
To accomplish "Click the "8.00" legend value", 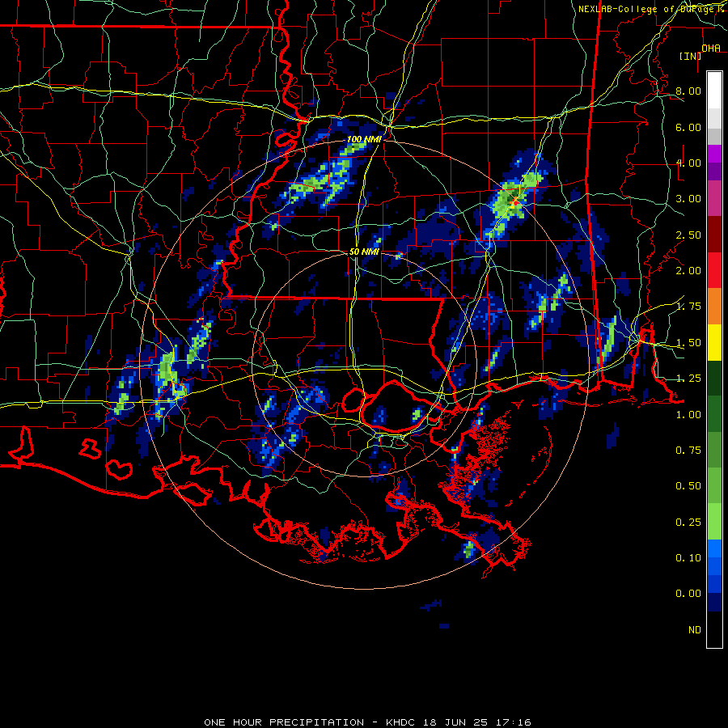I will [x=688, y=91].
